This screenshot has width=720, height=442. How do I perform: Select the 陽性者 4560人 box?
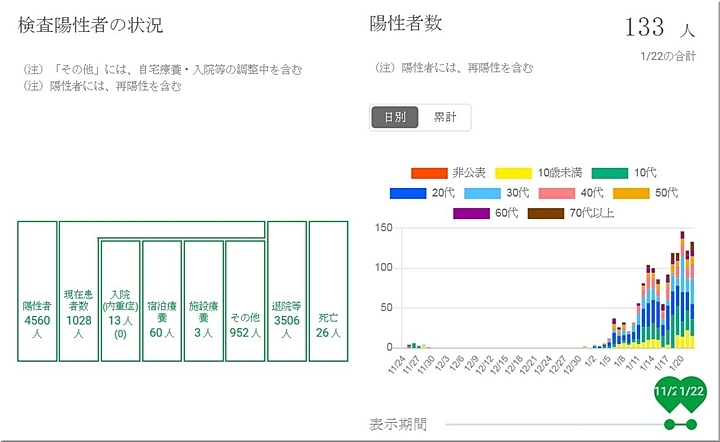click(37, 291)
